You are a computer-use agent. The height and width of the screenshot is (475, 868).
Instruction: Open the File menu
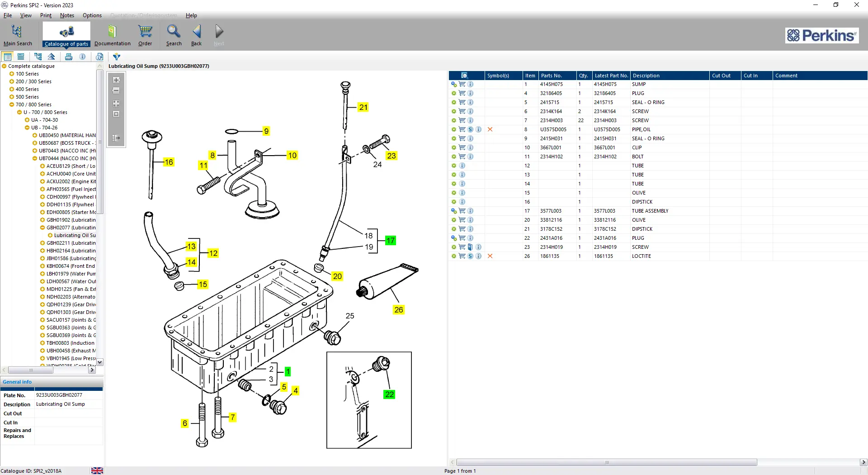pos(8,15)
